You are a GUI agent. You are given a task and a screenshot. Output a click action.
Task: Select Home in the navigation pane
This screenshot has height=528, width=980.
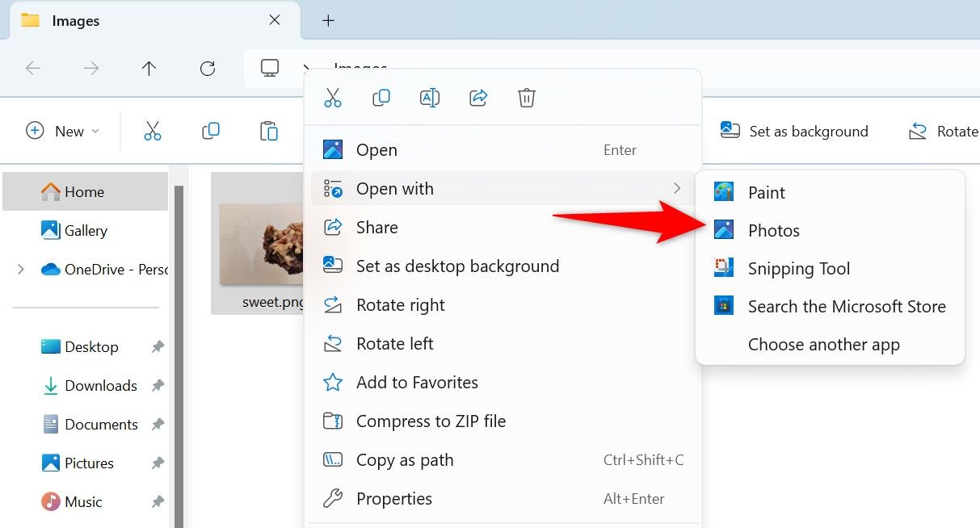[86, 191]
